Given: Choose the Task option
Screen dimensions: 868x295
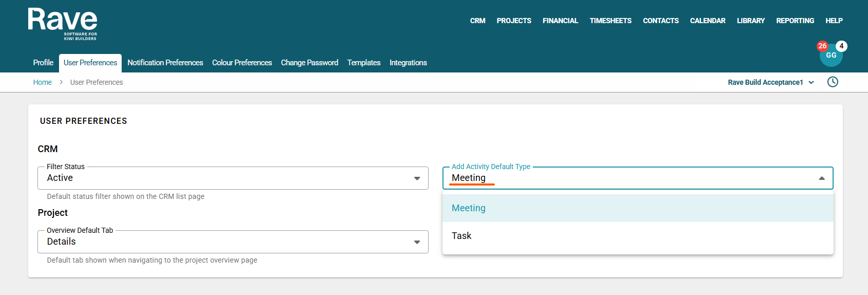Looking at the screenshot, I should (461, 236).
